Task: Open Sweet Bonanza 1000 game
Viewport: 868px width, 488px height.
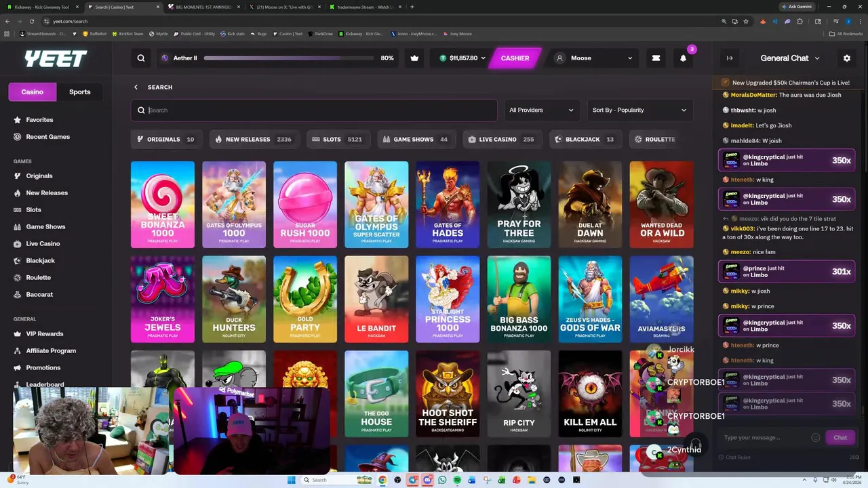Action: [163, 205]
